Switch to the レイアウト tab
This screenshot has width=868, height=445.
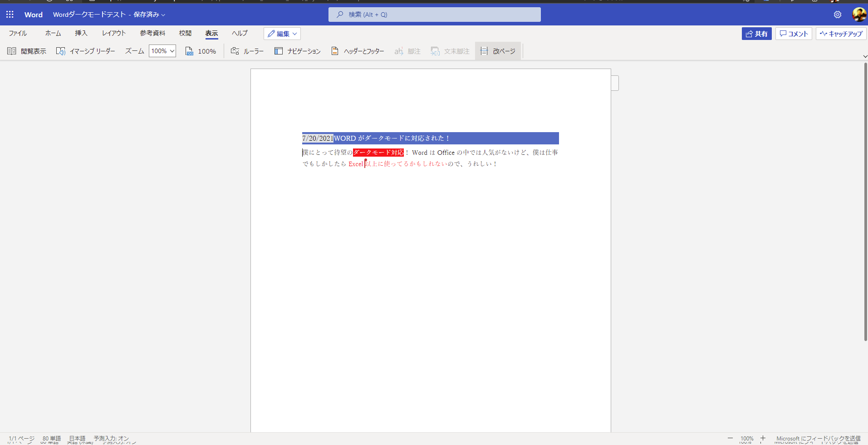click(114, 33)
